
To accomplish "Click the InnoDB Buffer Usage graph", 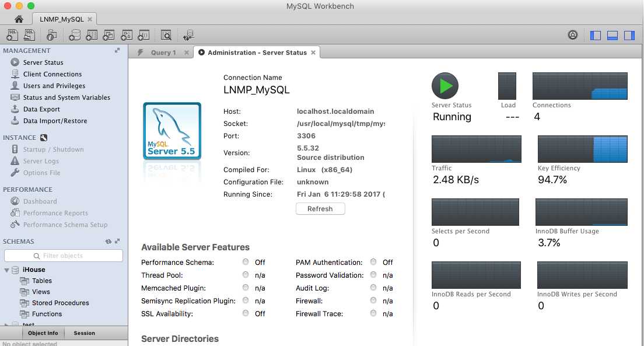I will [x=581, y=212].
